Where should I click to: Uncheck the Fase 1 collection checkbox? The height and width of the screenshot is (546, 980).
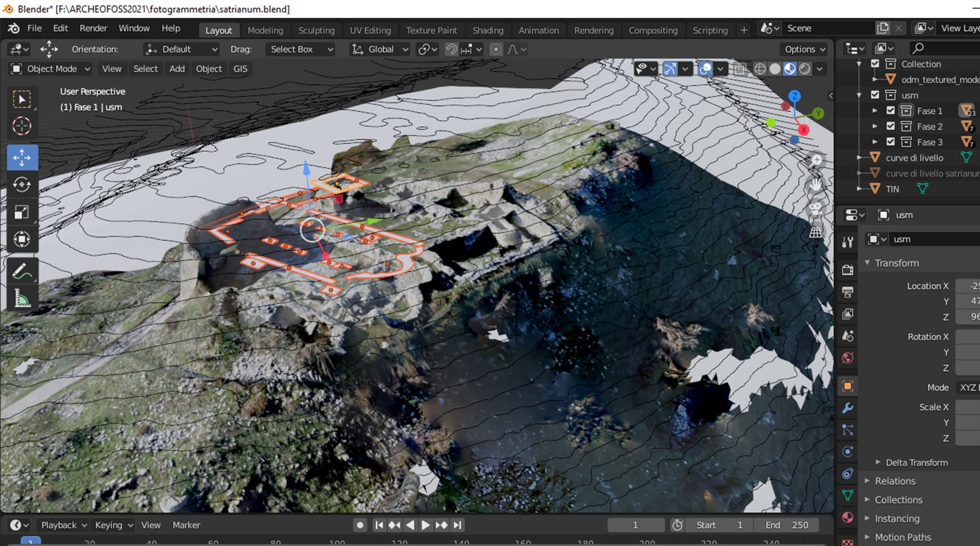[x=890, y=111]
